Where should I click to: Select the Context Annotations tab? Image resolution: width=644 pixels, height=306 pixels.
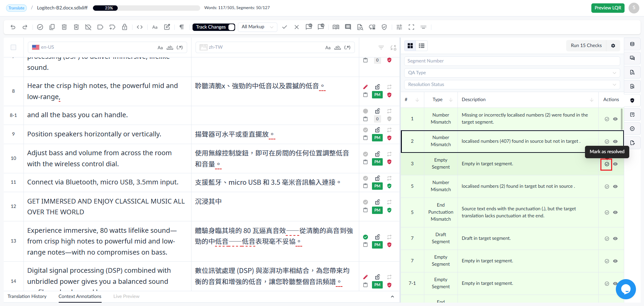(80, 296)
